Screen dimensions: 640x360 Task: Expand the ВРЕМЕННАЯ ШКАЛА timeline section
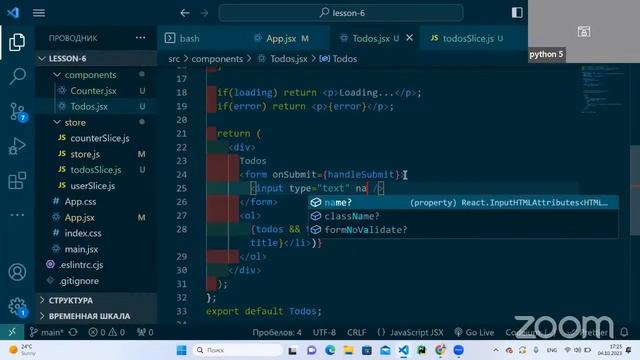pos(96,316)
